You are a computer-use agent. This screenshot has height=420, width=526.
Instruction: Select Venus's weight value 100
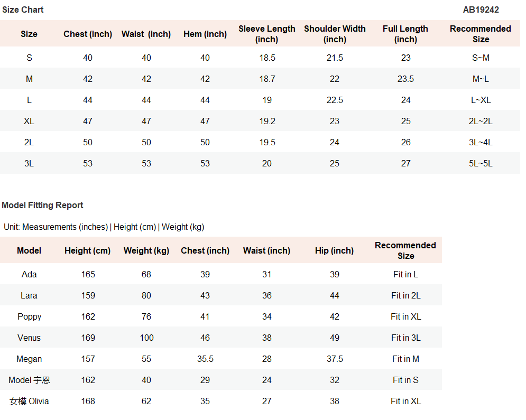point(146,338)
